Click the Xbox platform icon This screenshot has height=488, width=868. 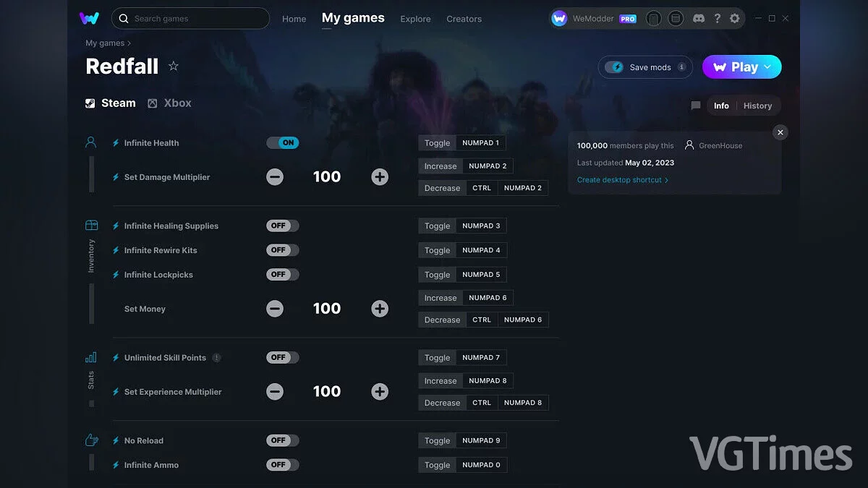tap(153, 103)
